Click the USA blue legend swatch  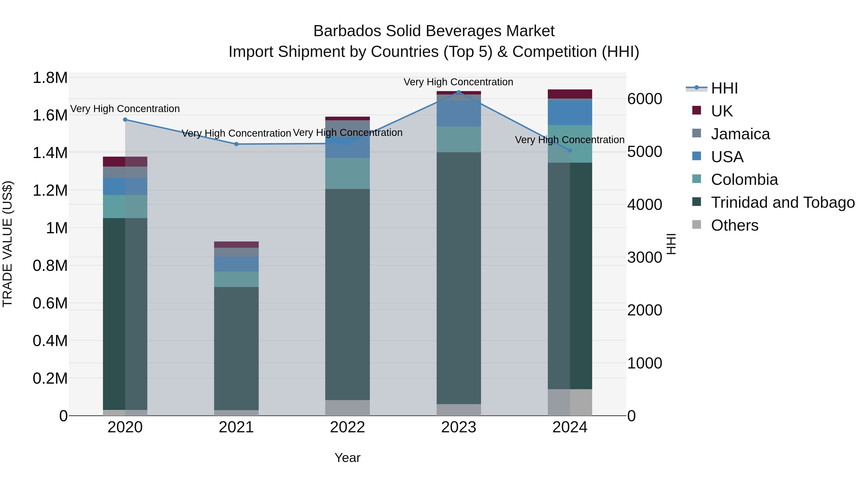tap(697, 156)
